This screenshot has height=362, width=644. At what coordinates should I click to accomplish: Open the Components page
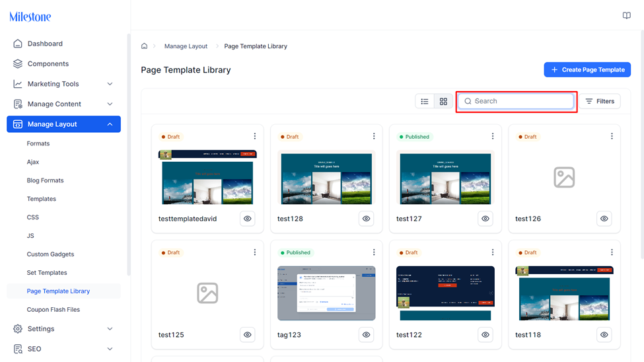point(48,63)
